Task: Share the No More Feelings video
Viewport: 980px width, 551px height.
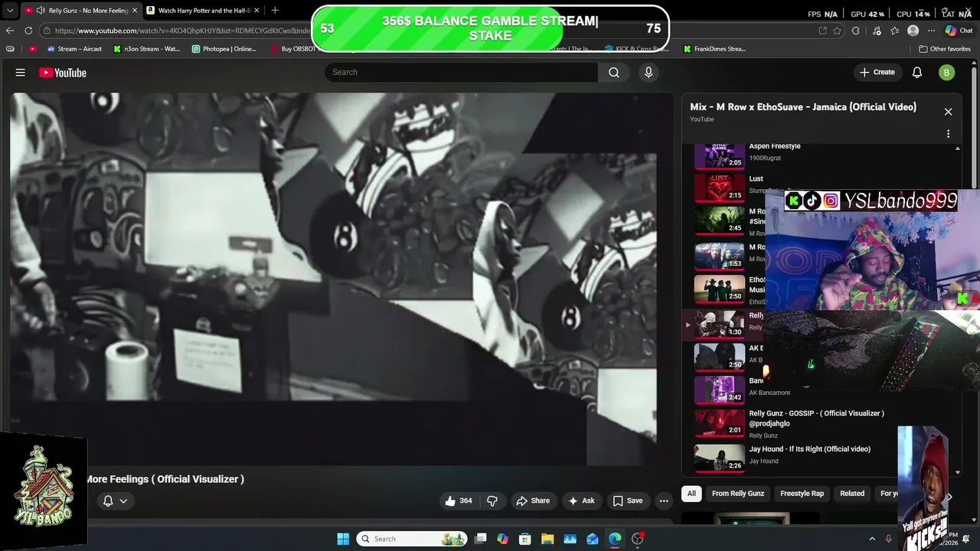Action: point(533,500)
